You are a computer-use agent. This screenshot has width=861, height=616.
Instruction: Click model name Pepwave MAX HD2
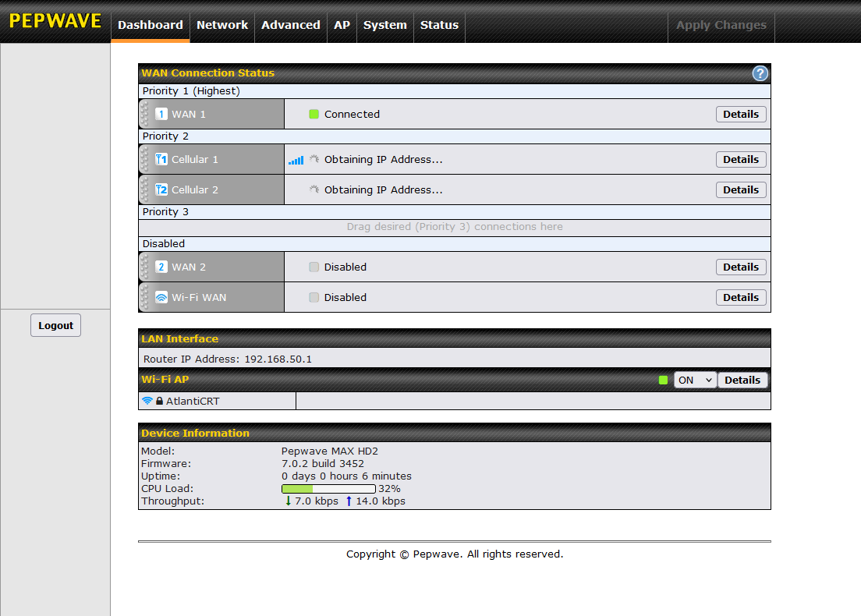329,451
